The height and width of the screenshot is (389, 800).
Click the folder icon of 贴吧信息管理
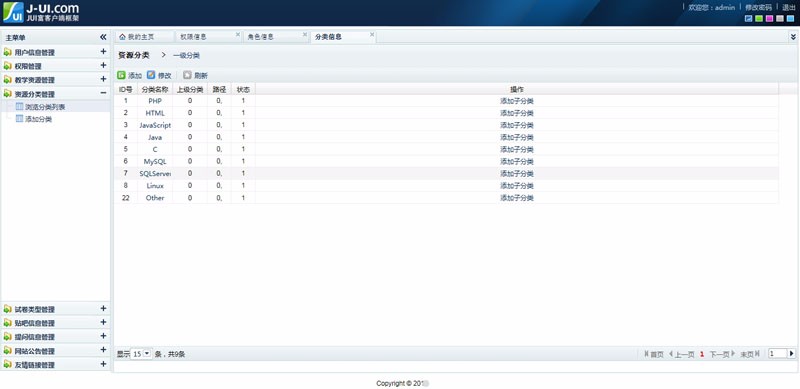pos(7,323)
